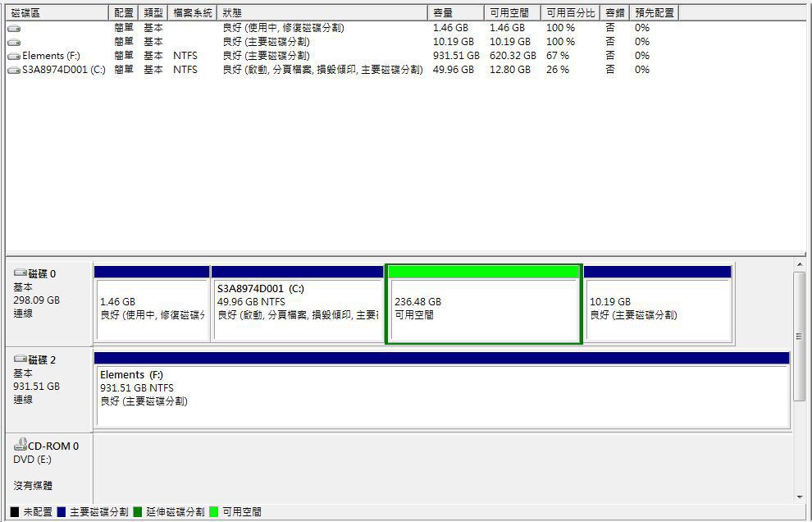The image size is (812, 522).
Task: Click status 良好 (使用中, 修復磁碟分割) in list
Action: [283, 28]
